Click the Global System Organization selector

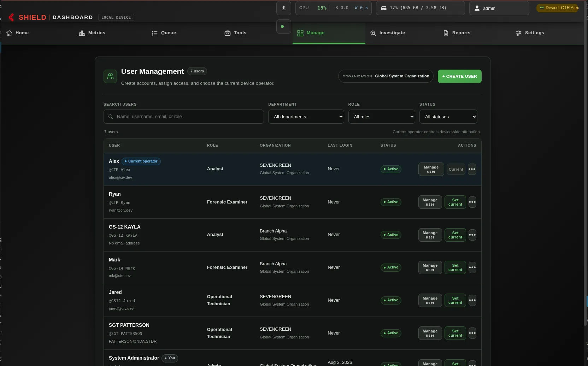(386, 76)
